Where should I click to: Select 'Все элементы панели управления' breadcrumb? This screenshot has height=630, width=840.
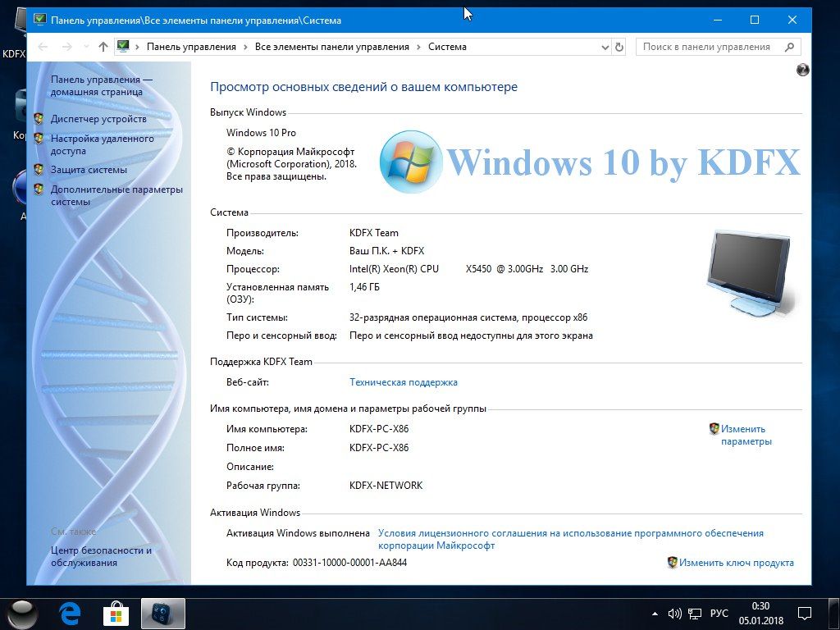331,47
